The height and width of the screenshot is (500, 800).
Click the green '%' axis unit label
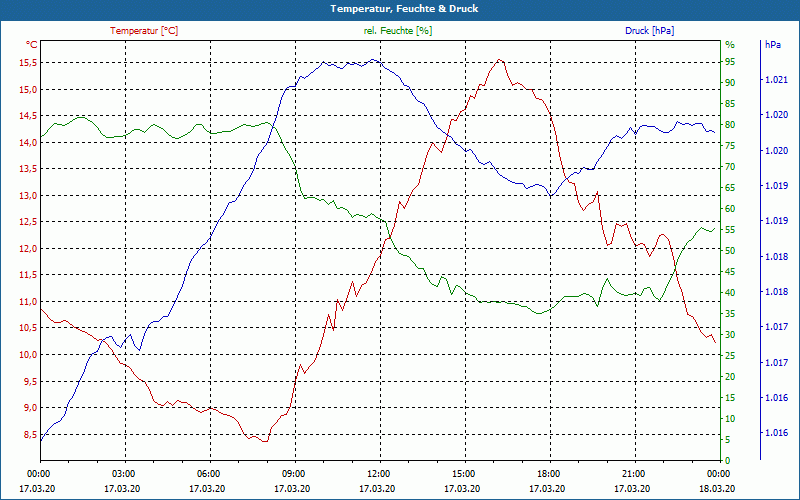[x=730, y=45]
